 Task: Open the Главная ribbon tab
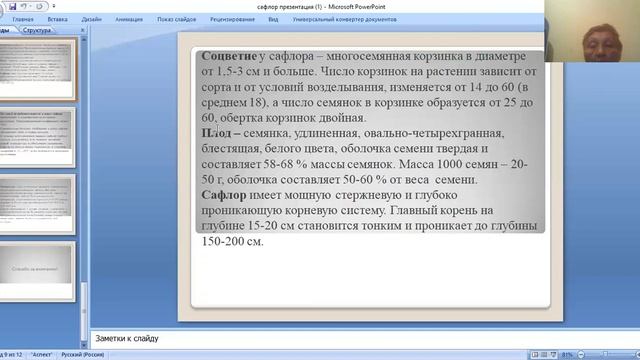pyautogui.click(x=23, y=19)
